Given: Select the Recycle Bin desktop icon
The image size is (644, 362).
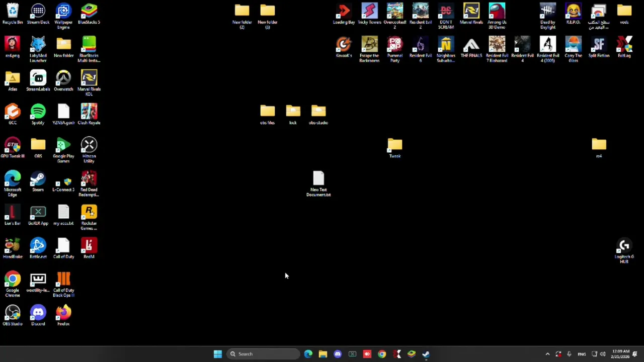Looking at the screenshot, I should point(13,14).
